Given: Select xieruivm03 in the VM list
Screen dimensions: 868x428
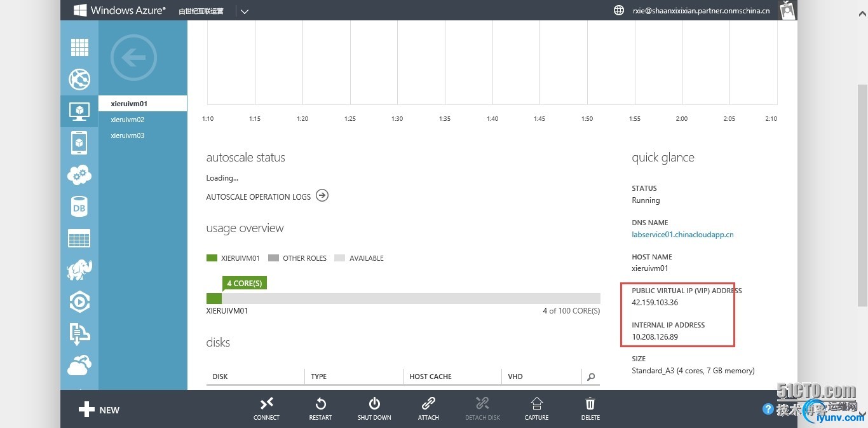Looking at the screenshot, I should (x=143, y=135).
